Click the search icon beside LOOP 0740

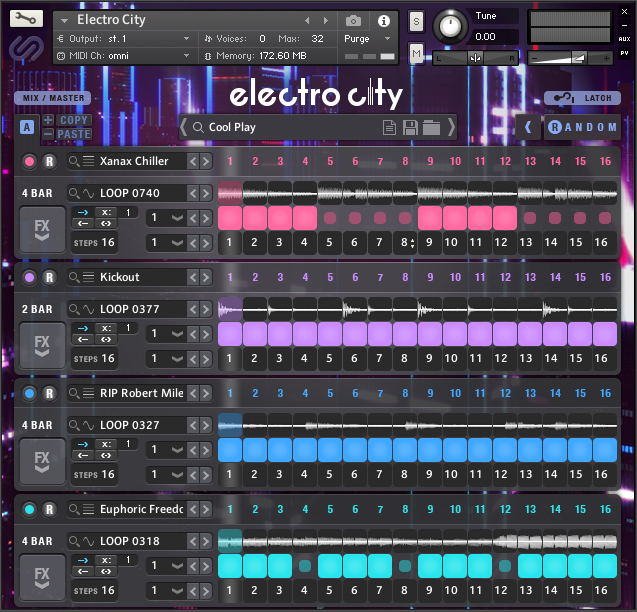(74, 193)
